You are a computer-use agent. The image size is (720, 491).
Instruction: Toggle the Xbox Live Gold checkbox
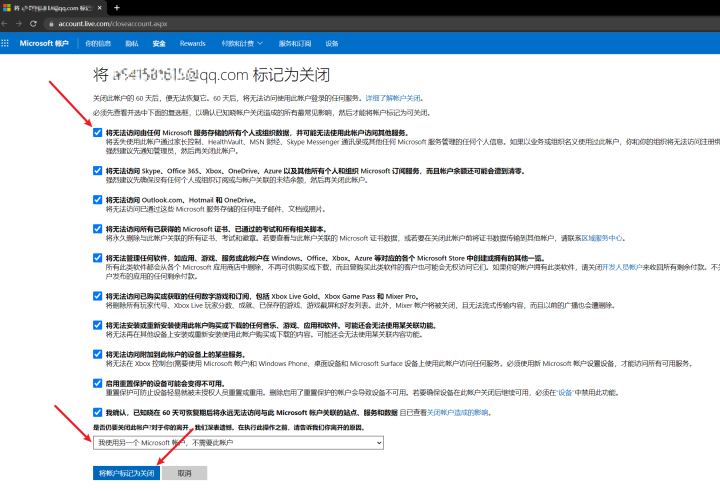point(97,296)
